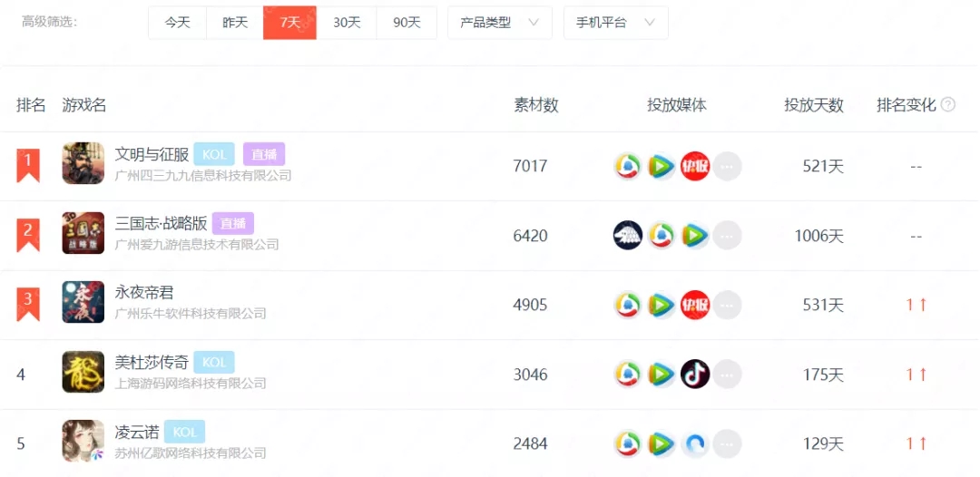Click the 凌云诺 game icon

click(x=83, y=441)
